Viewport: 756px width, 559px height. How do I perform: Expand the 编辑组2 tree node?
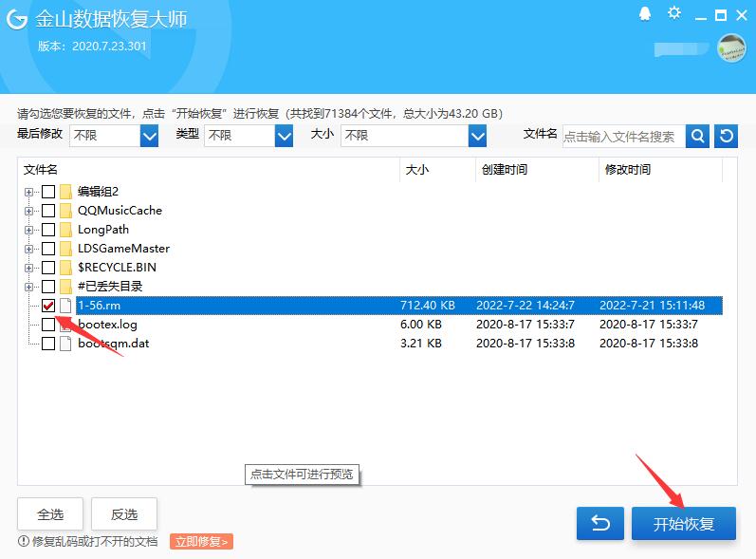click(x=28, y=192)
